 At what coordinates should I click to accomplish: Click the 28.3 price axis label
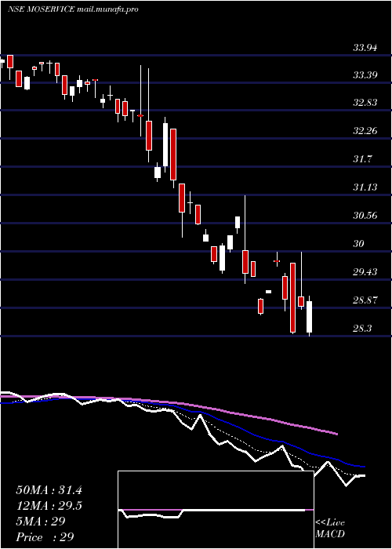(362, 329)
